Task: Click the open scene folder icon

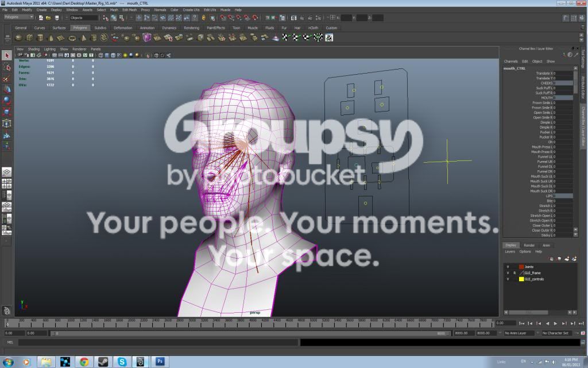Action: (x=48, y=18)
